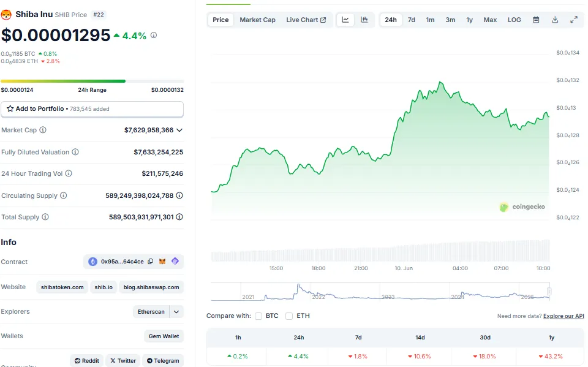
Task: Open the shib.io website link
Action: [x=104, y=287]
